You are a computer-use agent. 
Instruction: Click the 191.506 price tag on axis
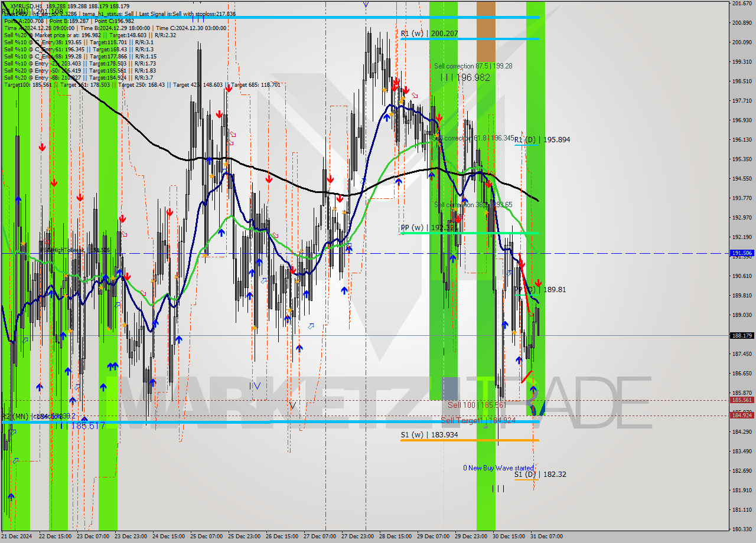point(742,253)
